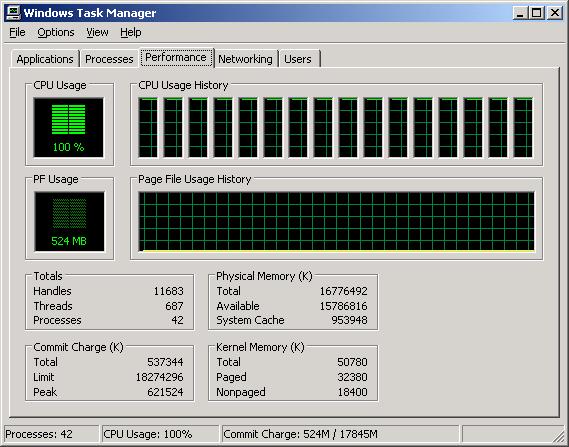The height and width of the screenshot is (447, 569).
Task: Click Kernel Memory Total 50780
Action: 352,362
